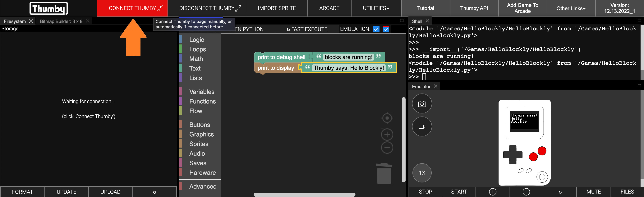
Task: Click the workspace center crosshair icon
Action: 387,118
